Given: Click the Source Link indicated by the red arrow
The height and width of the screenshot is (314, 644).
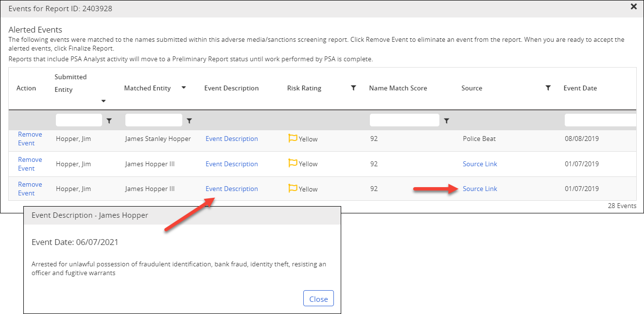Looking at the screenshot, I should (x=480, y=188).
